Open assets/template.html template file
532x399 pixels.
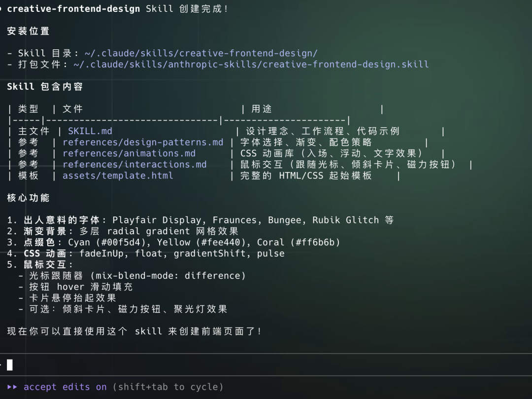(x=118, y=176)
